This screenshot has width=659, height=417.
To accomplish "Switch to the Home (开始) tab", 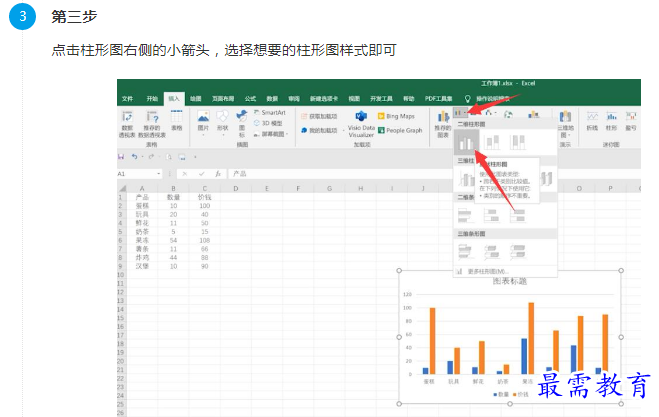I will [x=152, y=99].
